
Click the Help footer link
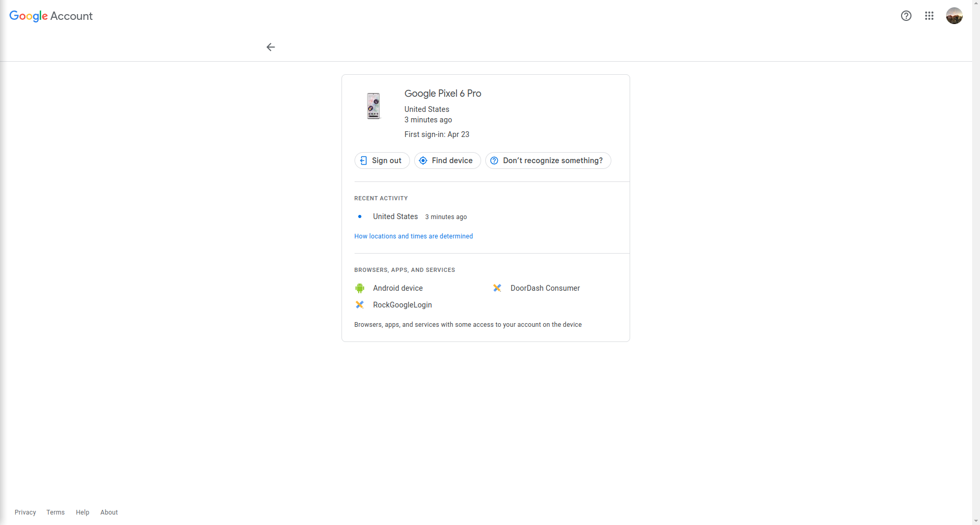click(82, 512)
